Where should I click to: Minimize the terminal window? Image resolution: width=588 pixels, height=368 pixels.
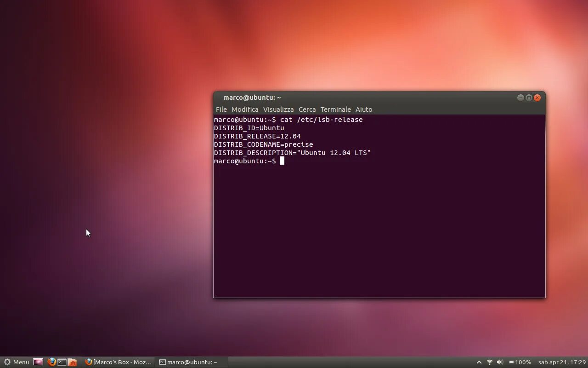click(x=520, y=98)
